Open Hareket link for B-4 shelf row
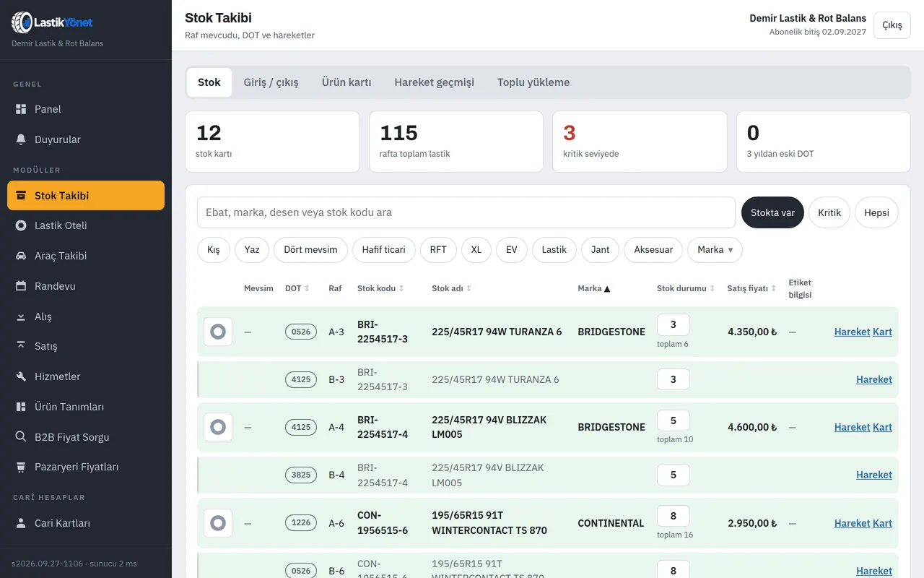The width and height of the screenshot is (924, 578). coord(874,475)
